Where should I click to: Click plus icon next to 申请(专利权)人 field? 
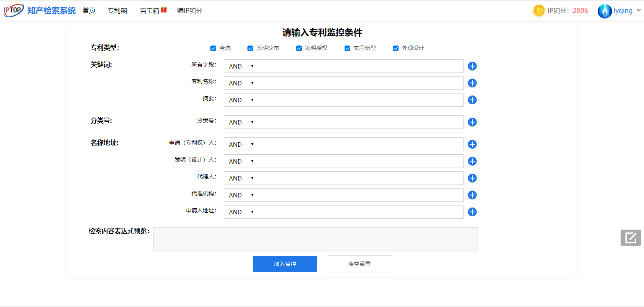(472, 144)
